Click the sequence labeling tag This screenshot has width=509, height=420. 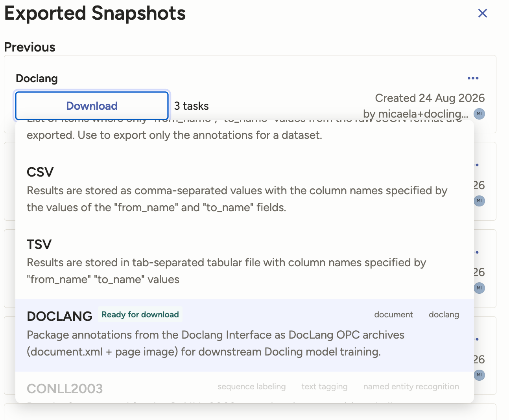(x=252, y=387)
